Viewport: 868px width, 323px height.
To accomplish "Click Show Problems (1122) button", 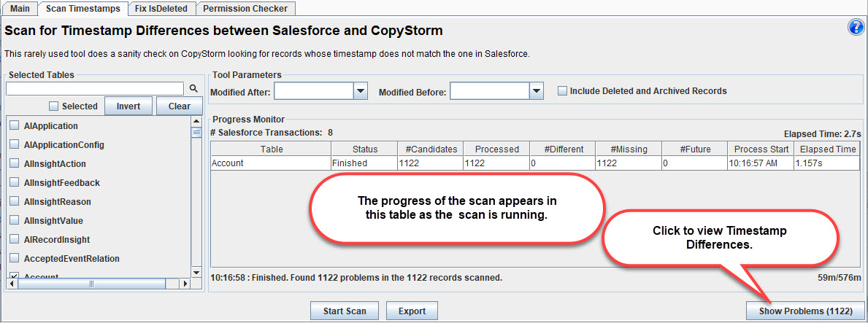I will point(805,311).
